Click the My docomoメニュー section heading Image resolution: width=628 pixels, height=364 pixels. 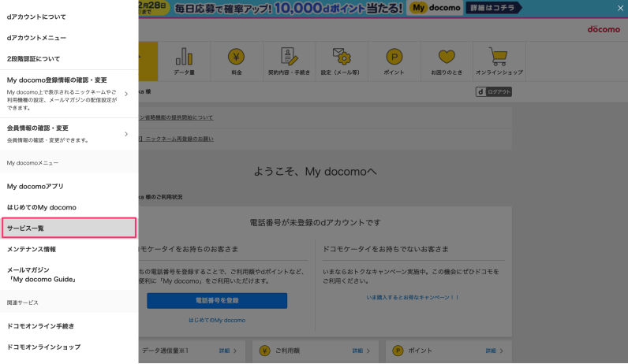tap(32, 163)
